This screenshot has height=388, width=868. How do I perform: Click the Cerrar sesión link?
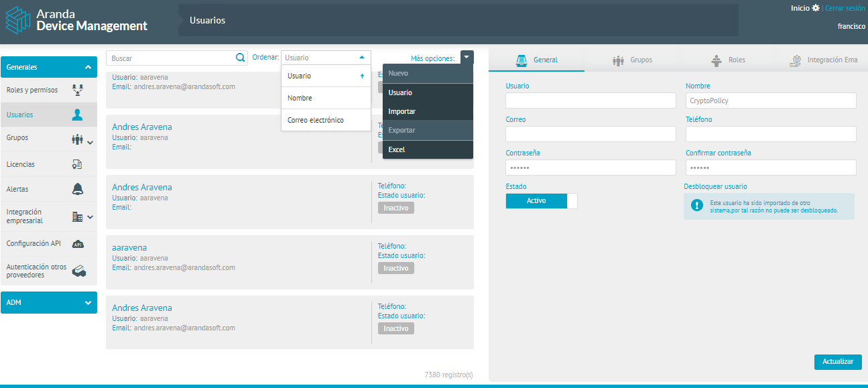tap(845, 8)
